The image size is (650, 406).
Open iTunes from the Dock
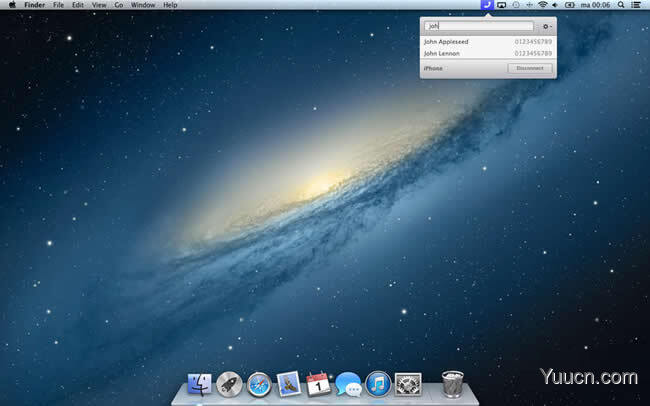click(378, 384)
